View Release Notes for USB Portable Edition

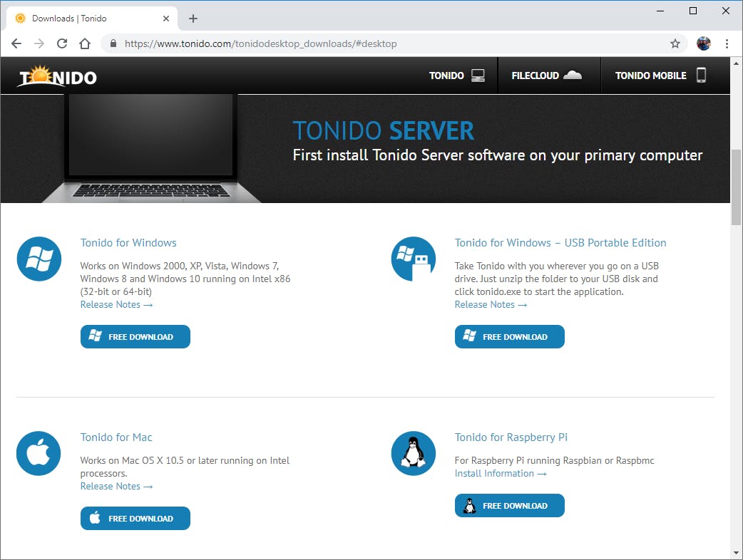491,304
